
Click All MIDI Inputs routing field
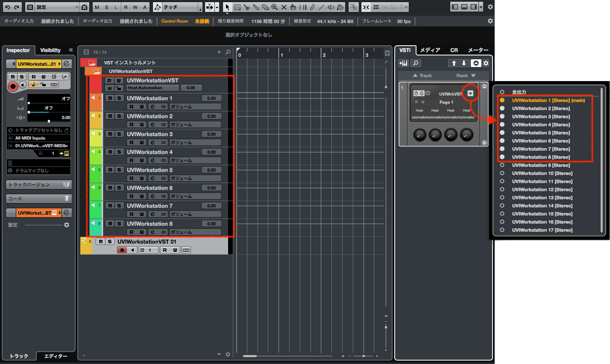tap(38, 138)
